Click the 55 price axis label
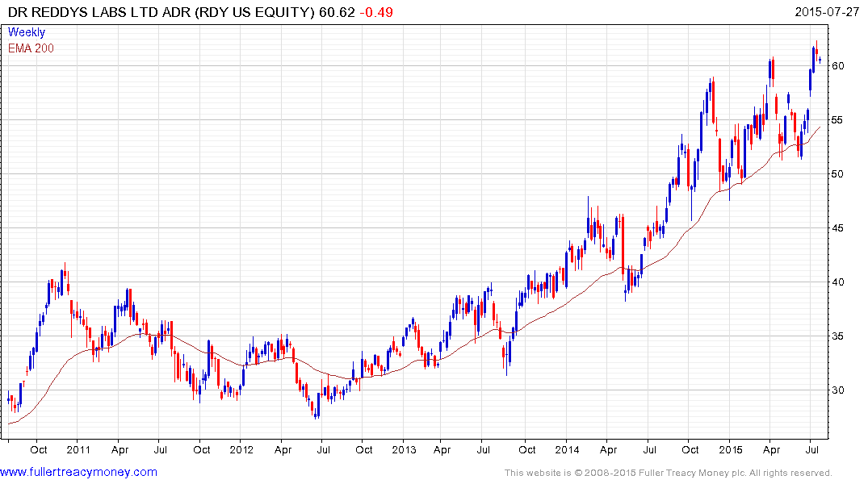Screen dimensions: 868x484 point(838,120)
